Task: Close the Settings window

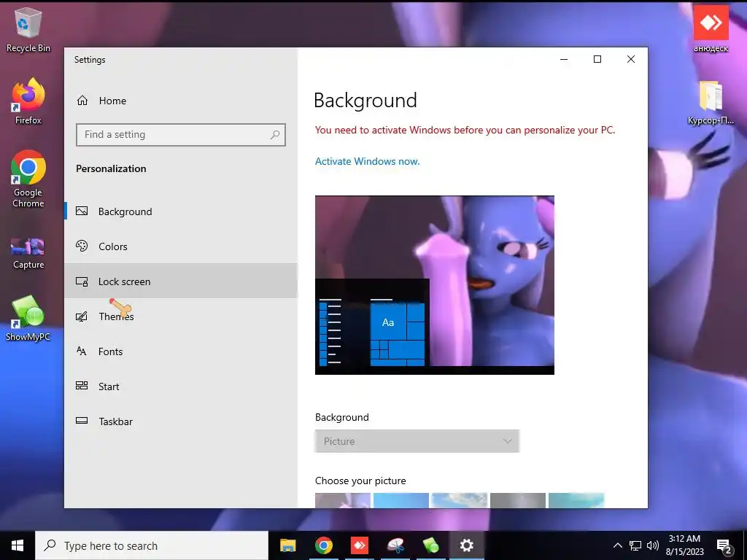Action: 631,59
